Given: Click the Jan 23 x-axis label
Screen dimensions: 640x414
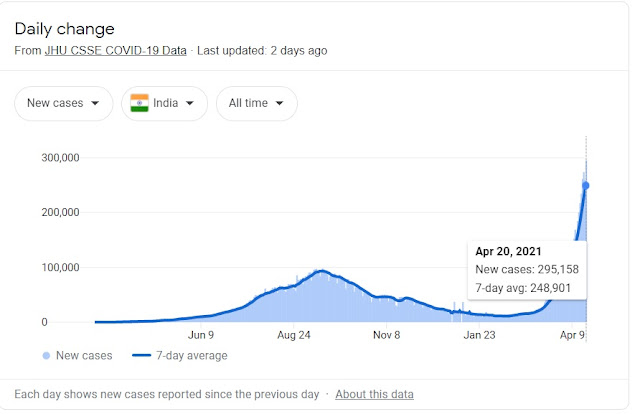Looking at the screenshot, I should pos(480,335).
